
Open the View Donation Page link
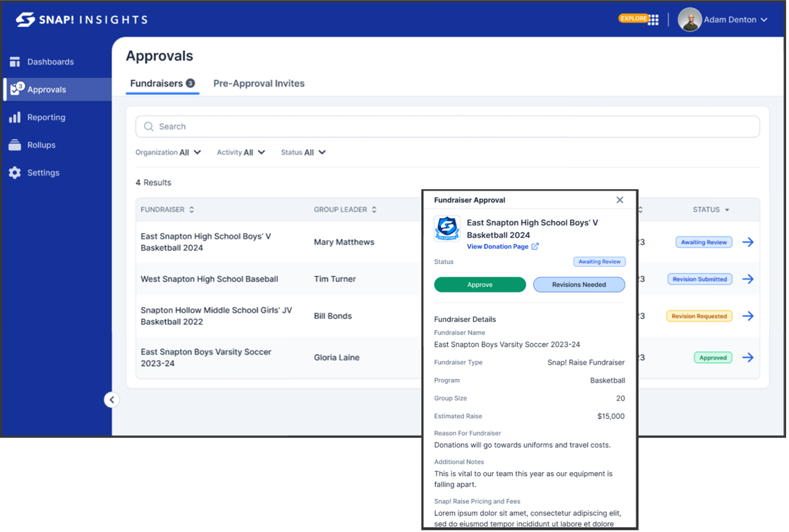pyautogui.click(x=498, y=246)
